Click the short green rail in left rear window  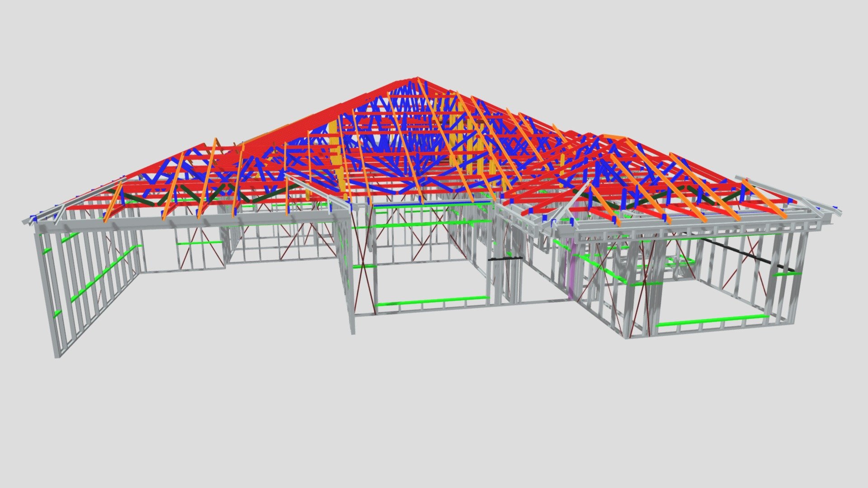coord(199,243)
